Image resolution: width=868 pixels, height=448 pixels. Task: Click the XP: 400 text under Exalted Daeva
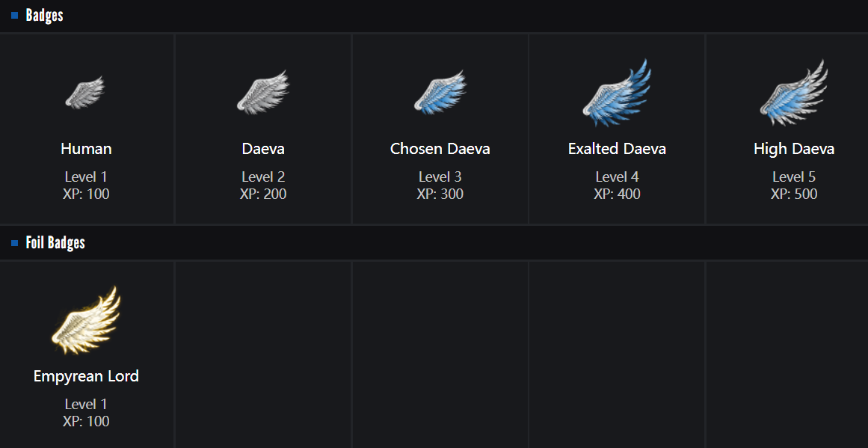pyautogui.click(x=617, y=194)
